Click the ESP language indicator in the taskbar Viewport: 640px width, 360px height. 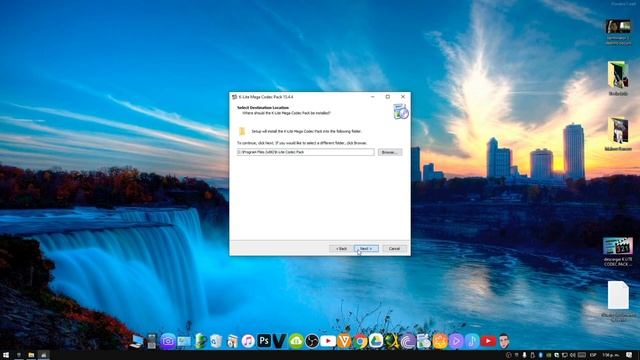pyautogui.click(x=593, y=355)
